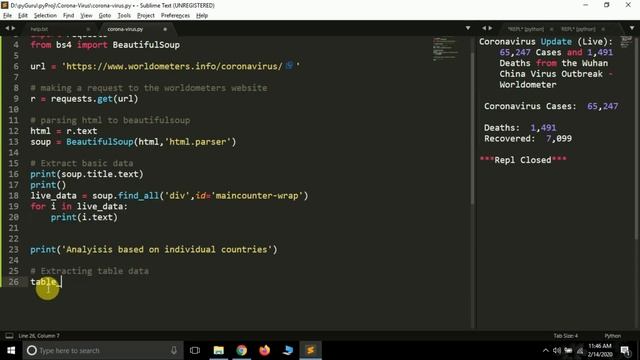Image resolution: width=640 pixels, height=360 pixels.
Task: Toggle side bar icon in status bar
Action: pos(9,336)
